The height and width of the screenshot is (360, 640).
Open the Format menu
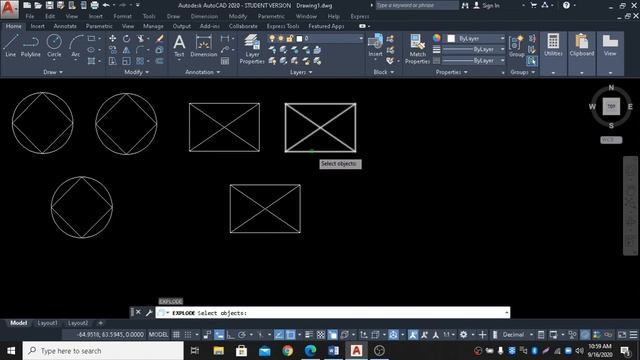(x=122, y=16)
